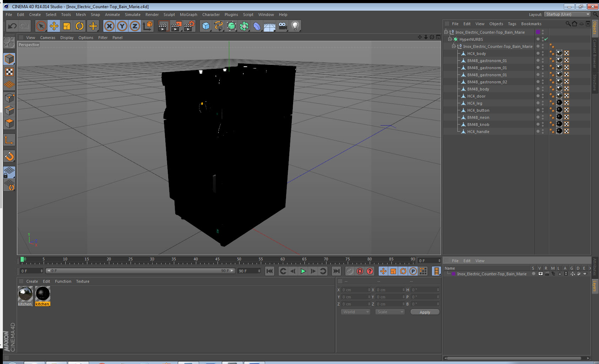Toggle HyperNURBS enabled checkmark

[546, 39]
